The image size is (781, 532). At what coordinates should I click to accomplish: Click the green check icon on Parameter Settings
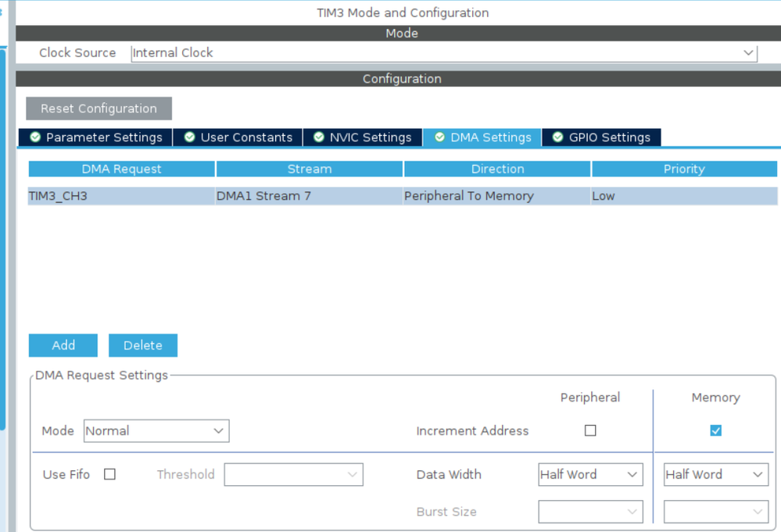pyautogui.click(x=35, y=137)
